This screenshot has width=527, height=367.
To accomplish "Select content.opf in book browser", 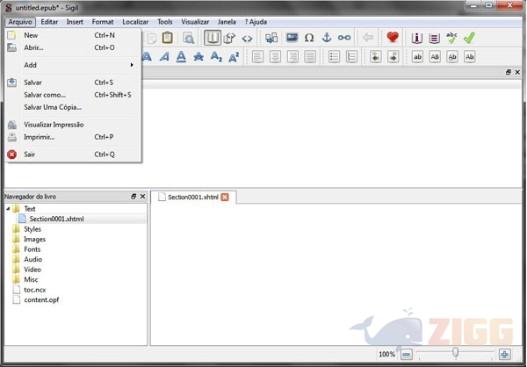I will pos(41,300).
